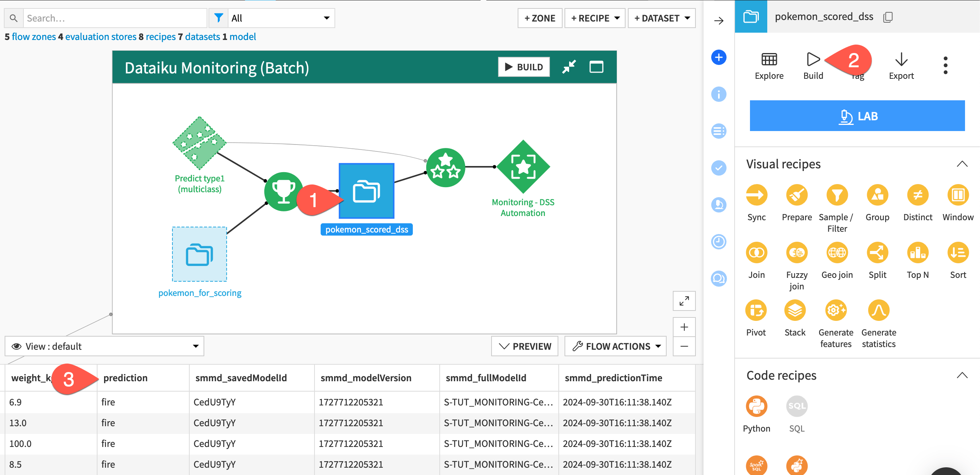
Task: Open the All filter dropdown
Action: 280,18
